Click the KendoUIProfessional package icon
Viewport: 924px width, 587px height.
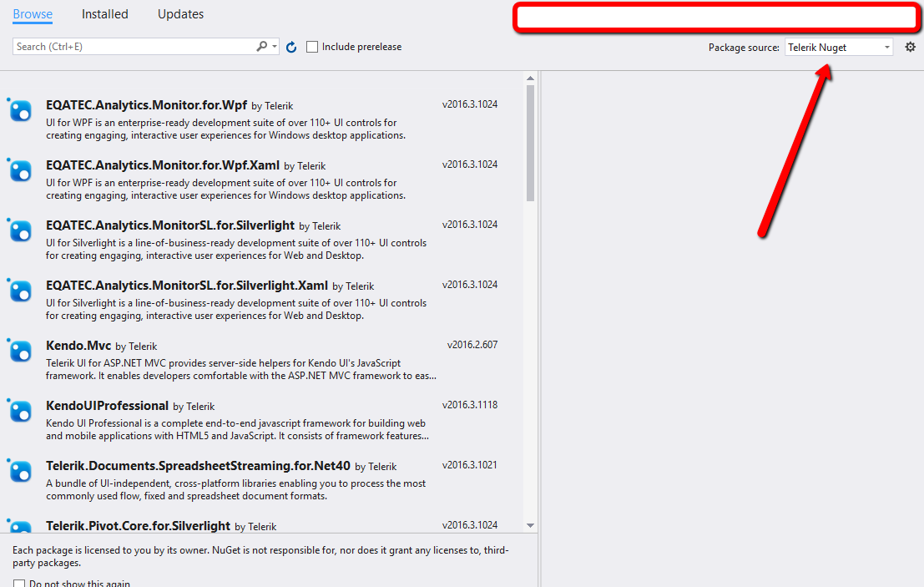(x=19, y=410)
